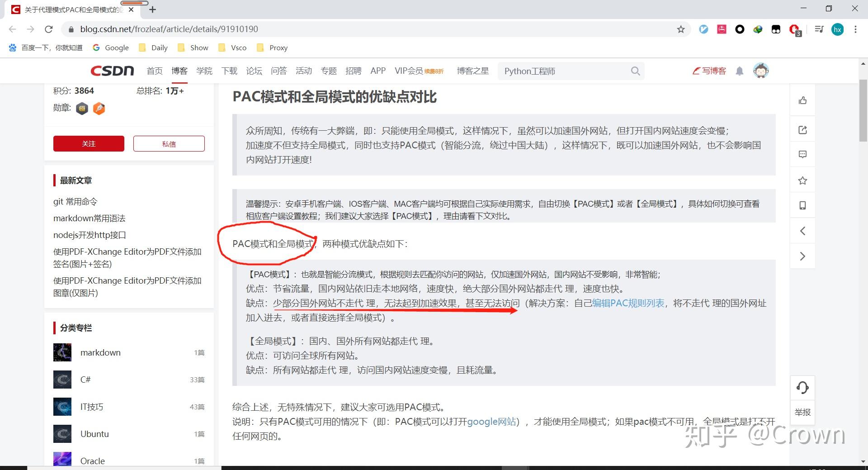
Task: Open the Chrome profile avatar hx
Action: point(838,29)
